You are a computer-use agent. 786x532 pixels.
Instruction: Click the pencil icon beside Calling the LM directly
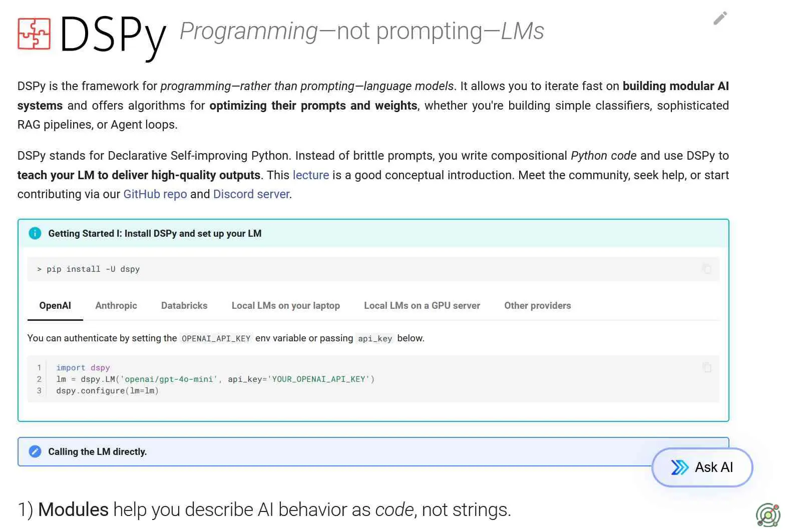pyautogui.click(x=35, y=451)
